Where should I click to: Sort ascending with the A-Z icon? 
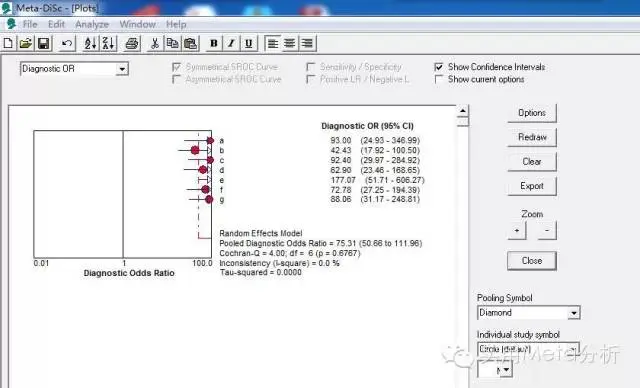coord(90,43)
